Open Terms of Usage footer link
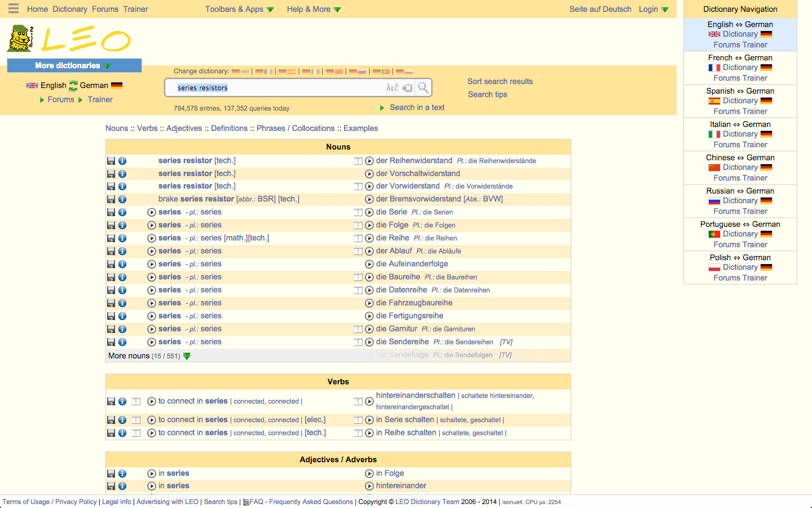The height and width of the screenshot is (508, 812). [x=26, y=502]
